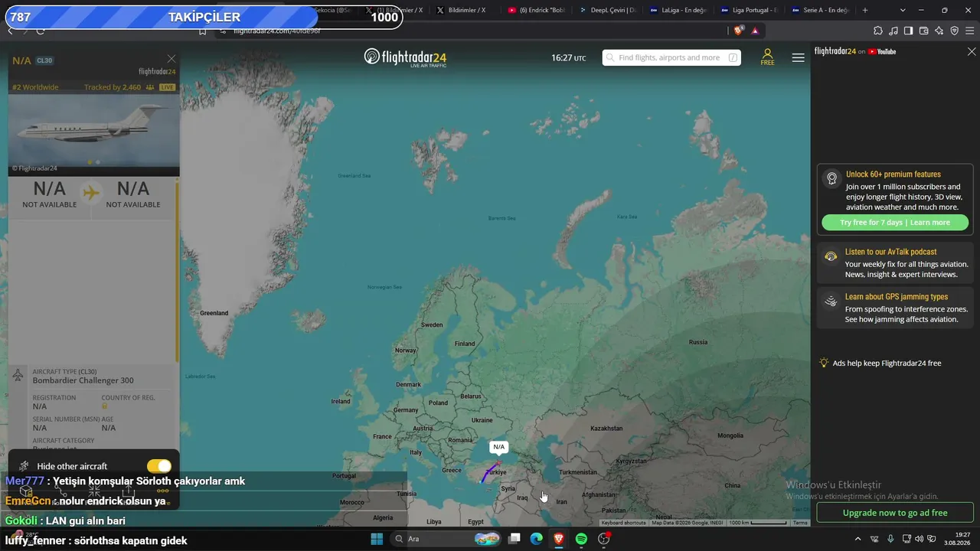This screenshot has width=980, height=551.
Task: Close the Flightradar24 YouTube side panel
Action: coord(972,51)
